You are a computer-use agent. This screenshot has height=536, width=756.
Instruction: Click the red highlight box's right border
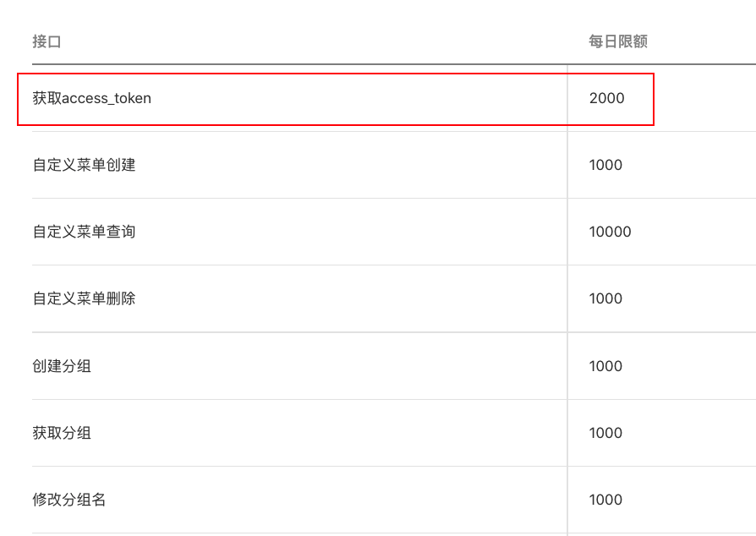point(654,99)
